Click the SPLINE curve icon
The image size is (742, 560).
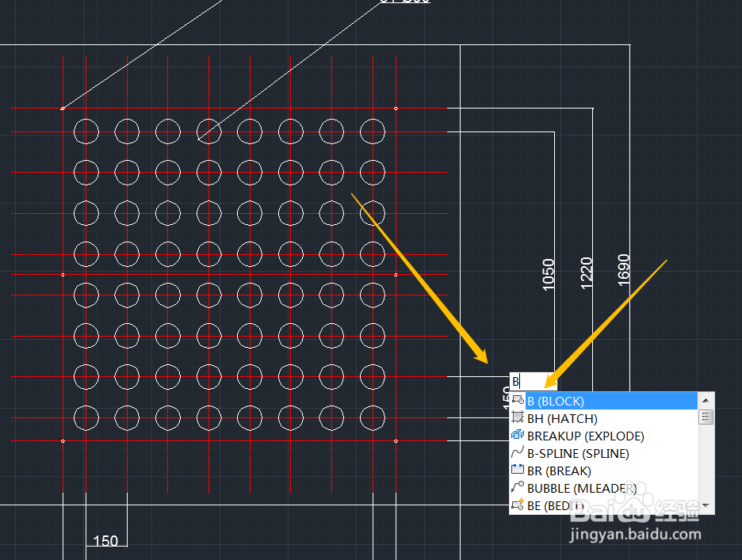pyautogui.click(x=518, y=452)
